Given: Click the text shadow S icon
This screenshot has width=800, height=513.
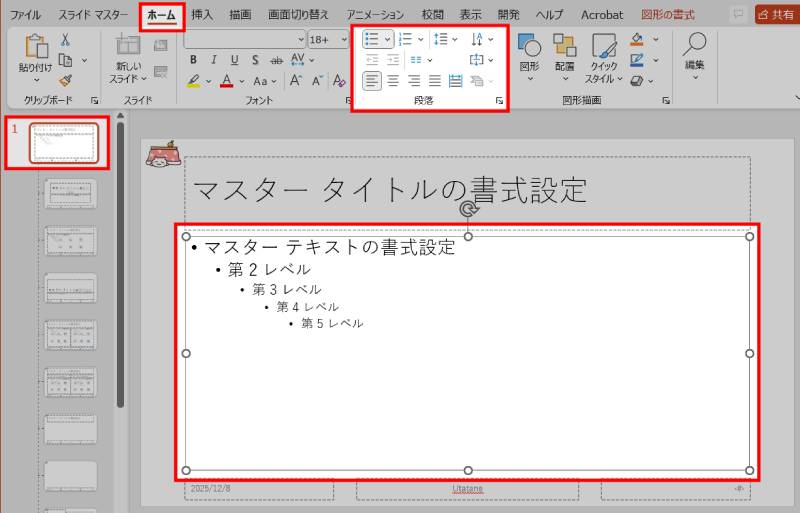Looking at the screenshot, I should point(255,60).
